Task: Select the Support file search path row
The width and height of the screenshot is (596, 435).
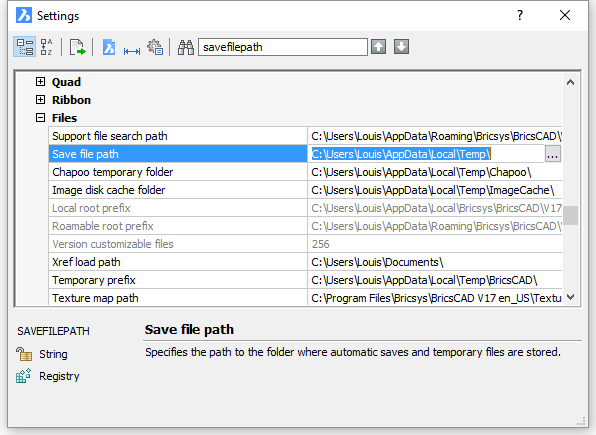Action: 305,136
